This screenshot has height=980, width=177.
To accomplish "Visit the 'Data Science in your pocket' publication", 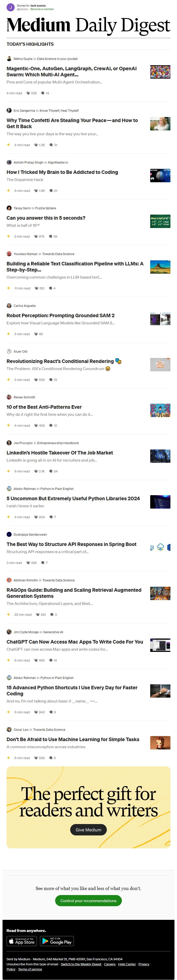I will [x=57, y=59].
